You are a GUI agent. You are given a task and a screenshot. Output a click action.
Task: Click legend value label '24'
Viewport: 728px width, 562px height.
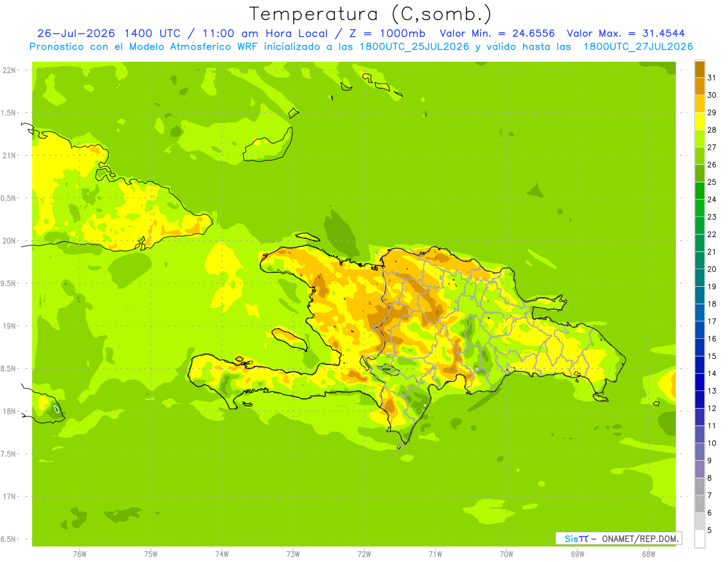712,199
